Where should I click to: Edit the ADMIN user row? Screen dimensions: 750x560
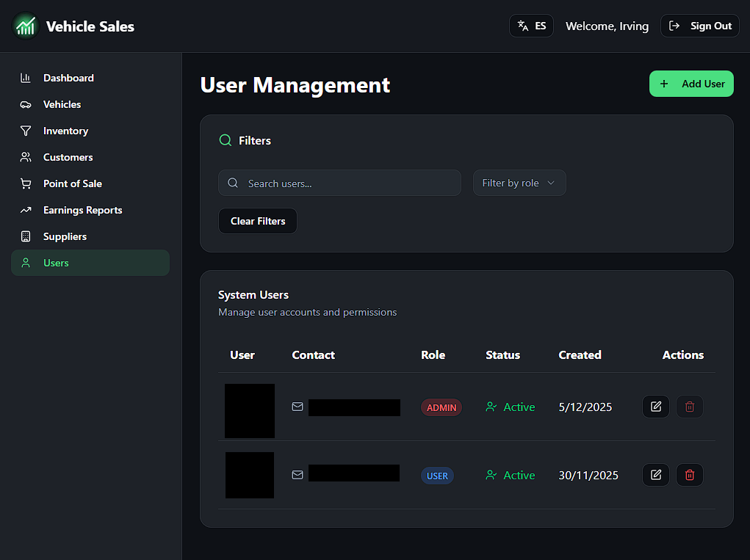(x=656, y=407)
